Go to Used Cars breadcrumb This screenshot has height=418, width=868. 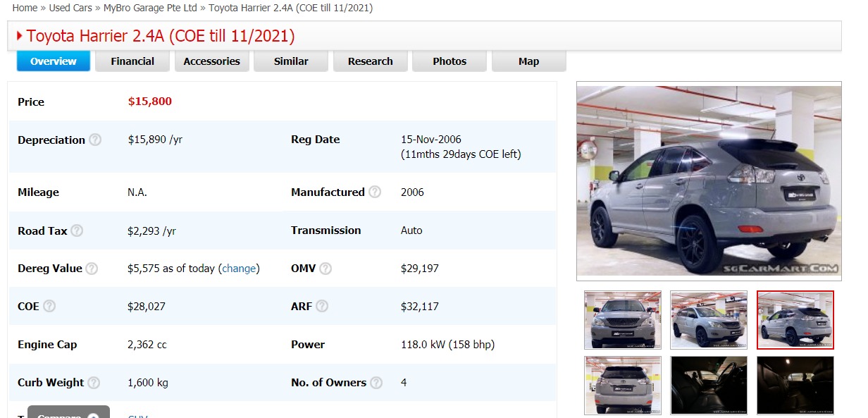(x=70, y=8)
